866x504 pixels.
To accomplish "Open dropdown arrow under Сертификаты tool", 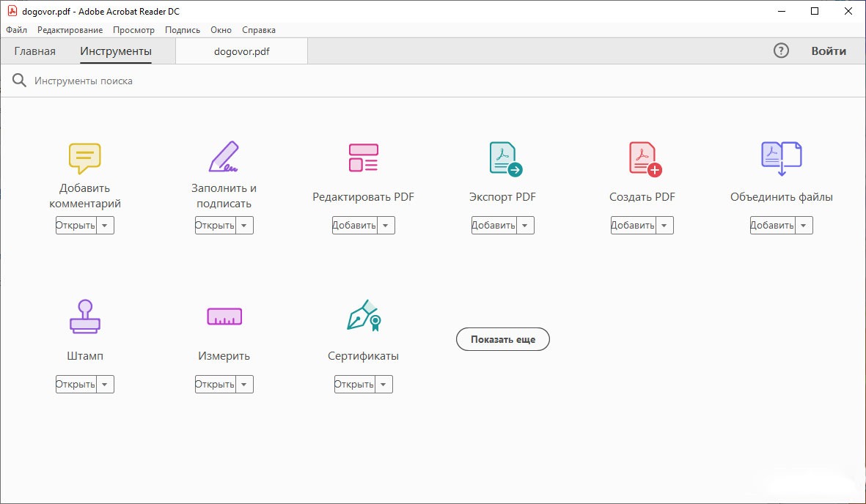I will (x=384, y=385).
